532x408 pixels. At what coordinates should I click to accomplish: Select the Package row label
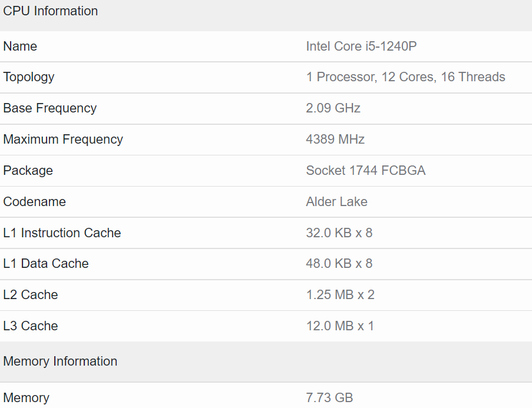coord(28,170)
